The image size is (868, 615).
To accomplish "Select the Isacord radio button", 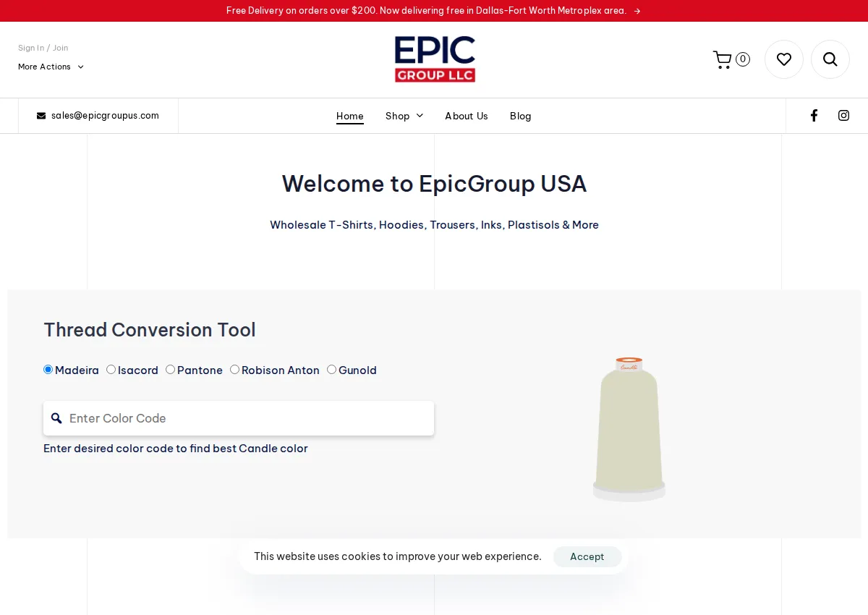I will 111,370.
